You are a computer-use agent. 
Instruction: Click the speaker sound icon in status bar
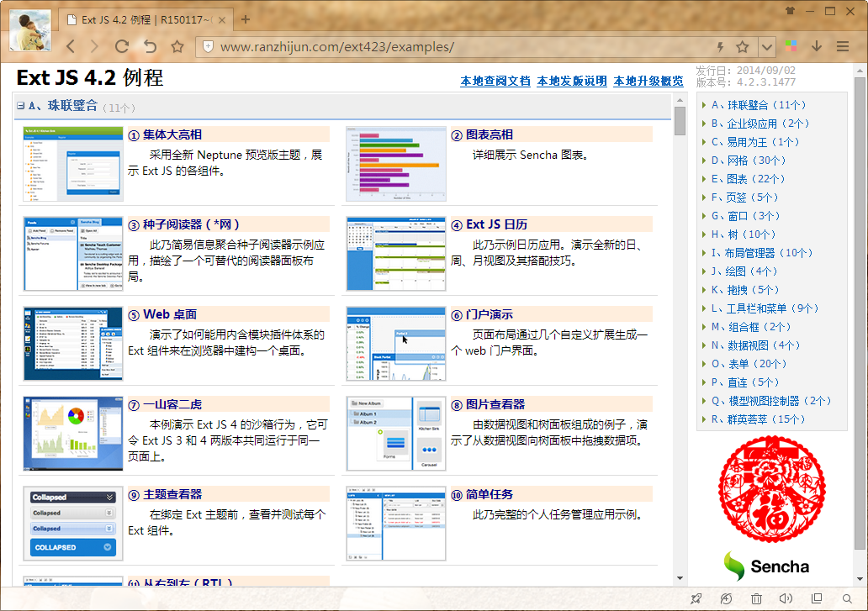click(786, 598)
